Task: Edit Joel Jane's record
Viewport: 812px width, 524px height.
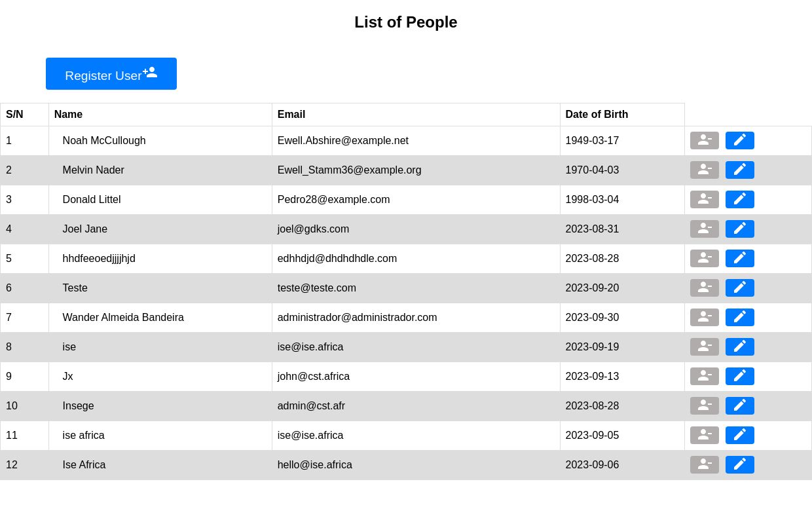Action: click(x=740, y=229)
